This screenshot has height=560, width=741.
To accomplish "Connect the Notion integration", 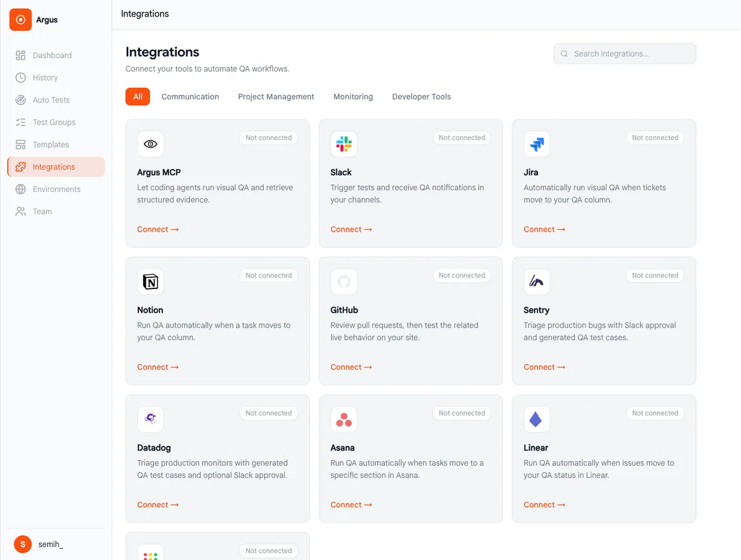I will (x=158, y=367).
